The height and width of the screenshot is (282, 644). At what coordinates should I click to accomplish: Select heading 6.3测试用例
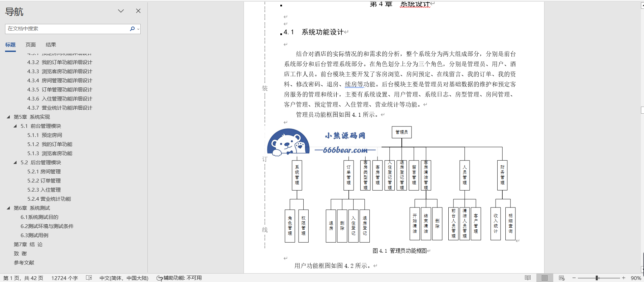pyautogui.click(x=34, y=235)
